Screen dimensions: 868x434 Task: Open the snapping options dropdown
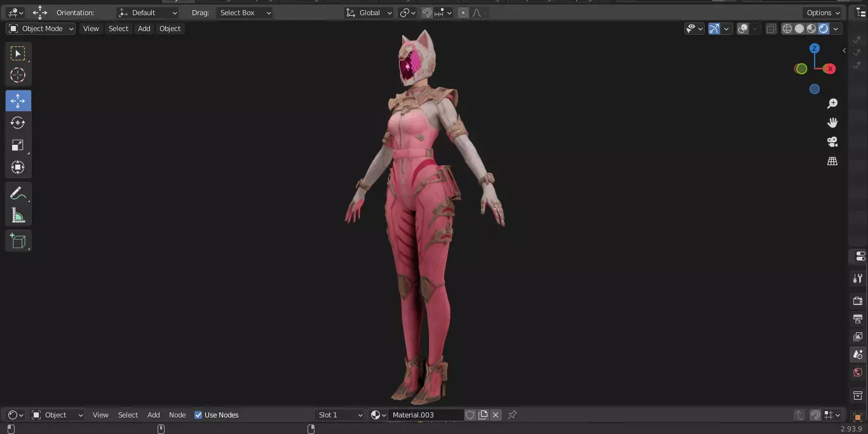pyautogui.click(x=444, y=13)
